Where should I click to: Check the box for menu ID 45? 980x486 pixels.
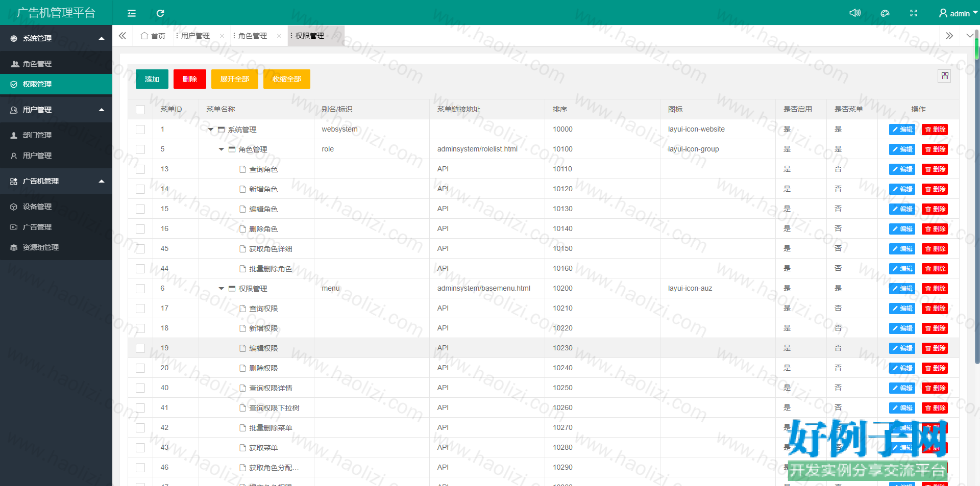click(140, 249)
